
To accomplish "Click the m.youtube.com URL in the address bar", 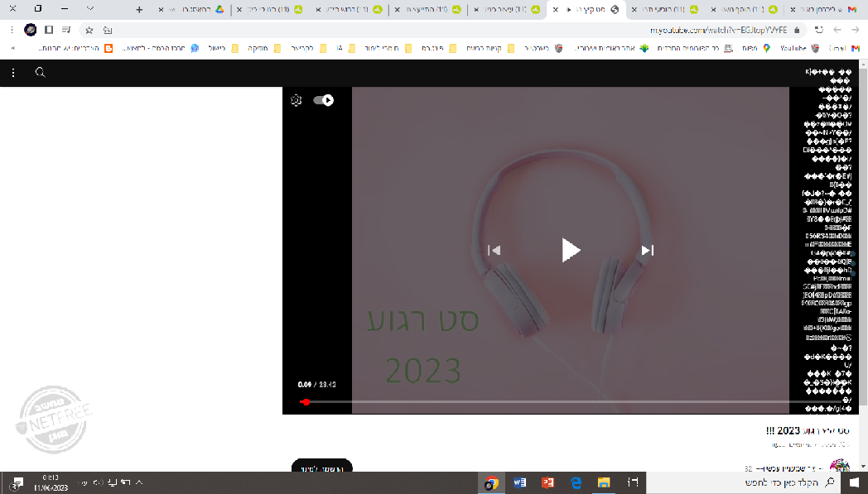I will 719,30.
